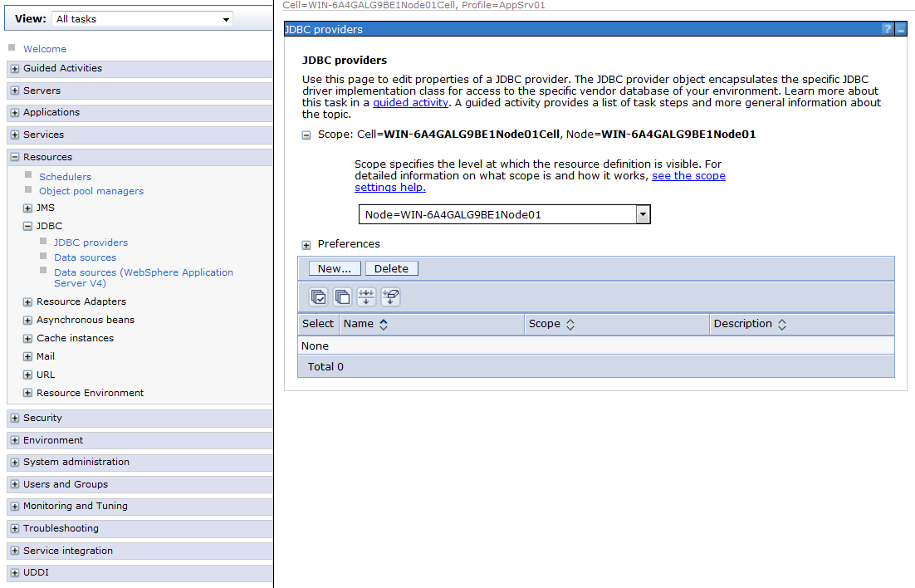Follow the guided activity link
Viewport: 915px width, 588px height.
pos(411,103)
